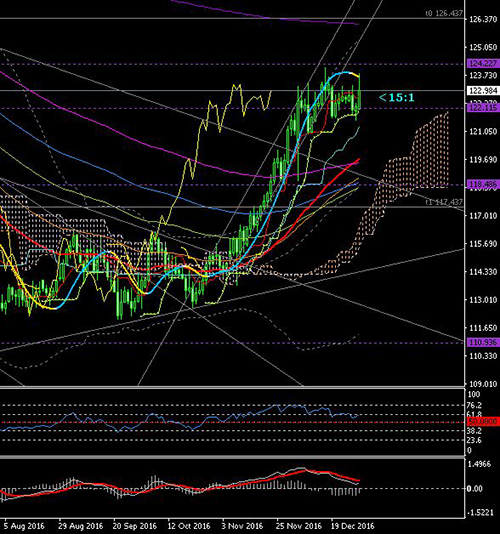Image resolution: width=500 pixels, height=534 pixels.
Task: Select the purple 110.936 level tag
Action: click(x=483, y=342)
